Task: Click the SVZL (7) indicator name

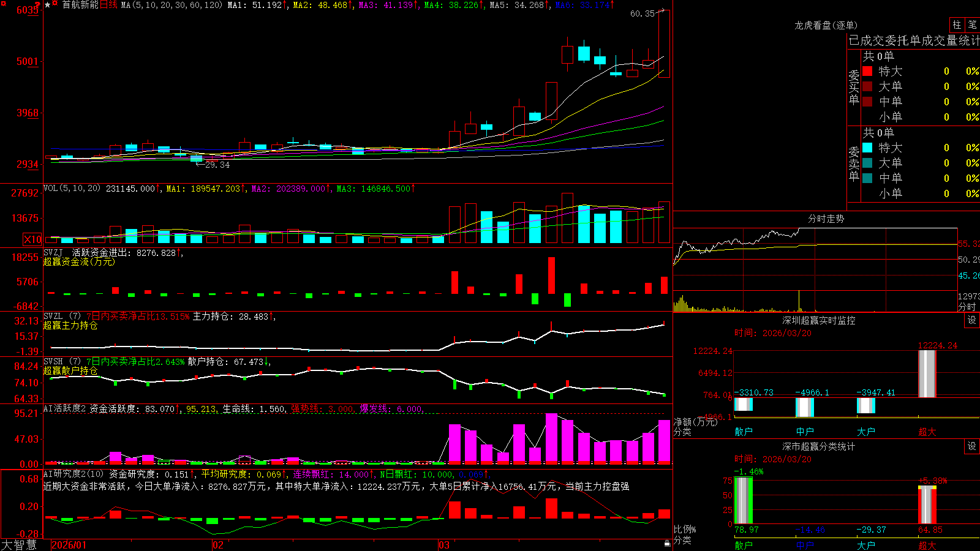Action: (62, 316)
